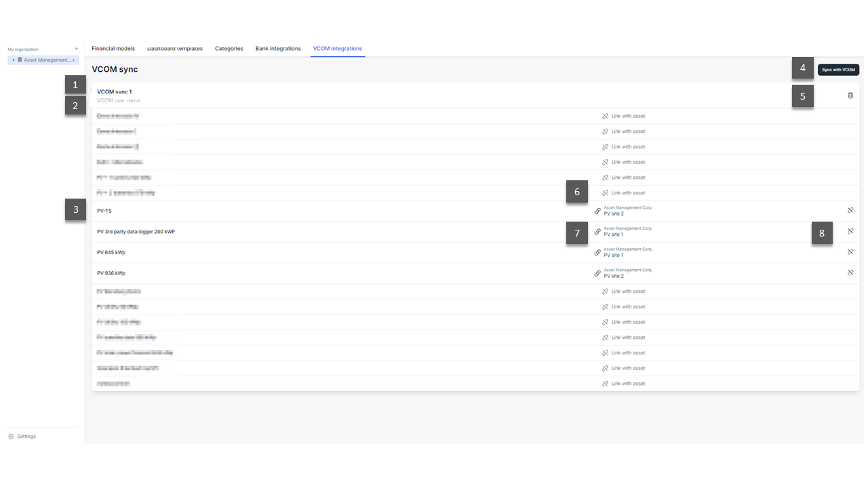Viewport: 868px width, 488px height.
Task: Click the VCOM sync page heading
Action: (x=115, y=69)
